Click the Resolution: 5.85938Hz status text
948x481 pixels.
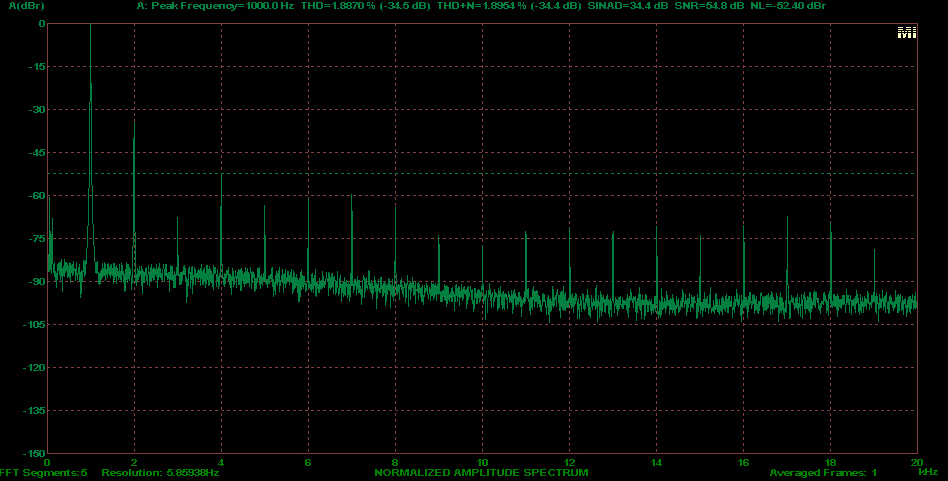tap(160, 473)
